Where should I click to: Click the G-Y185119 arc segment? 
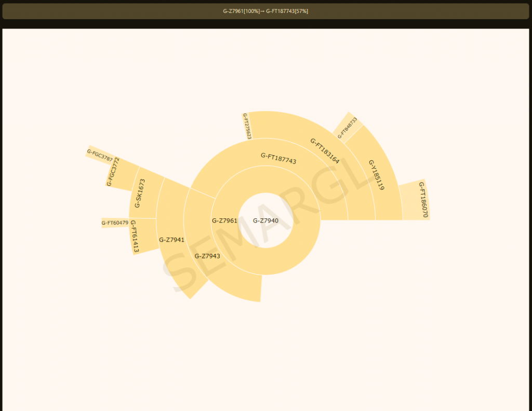pyautogui.click(x=377, y=175)
